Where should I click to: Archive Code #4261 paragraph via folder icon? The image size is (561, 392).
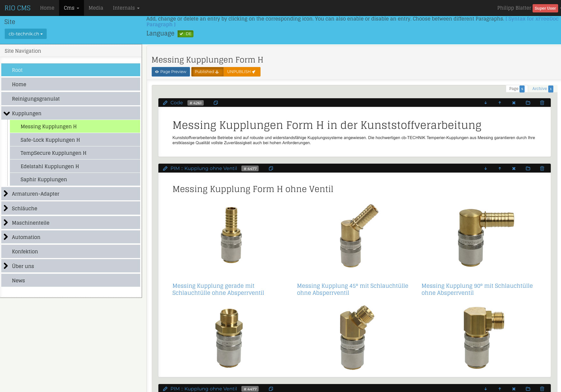coord(528,103)
